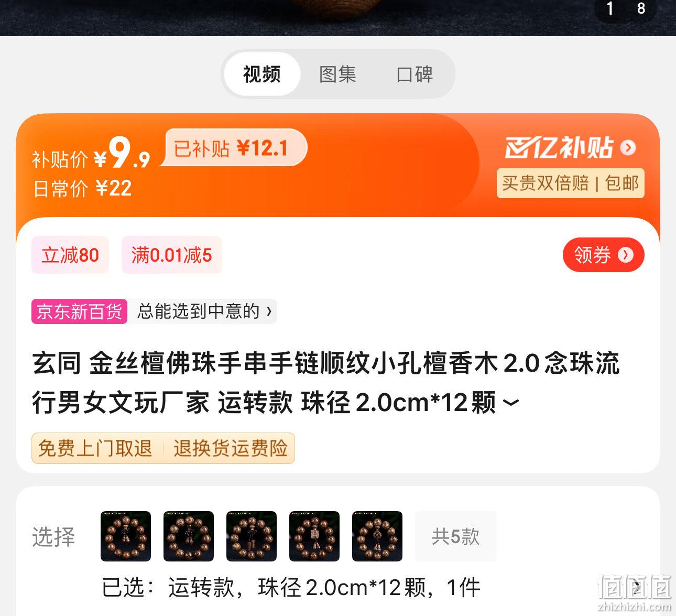Switch to the 图集 tab
The height and width of the screenshot is (616, 676).
[338, 74]
